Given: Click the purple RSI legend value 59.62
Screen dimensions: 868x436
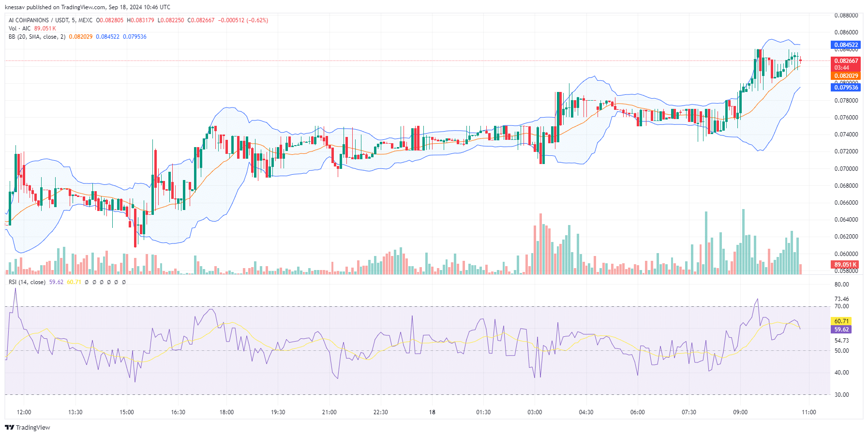Looking at the screenshot, I should (56, 282).
